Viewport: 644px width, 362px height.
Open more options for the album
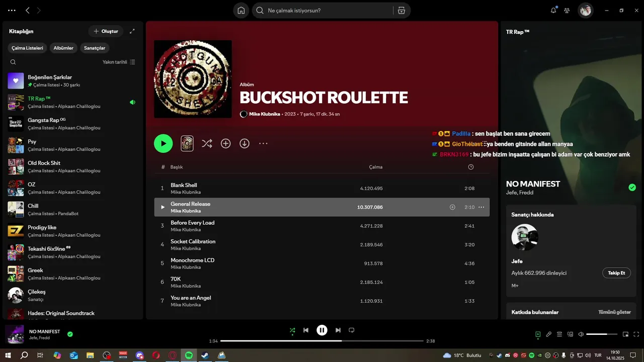tap(263, 144)
